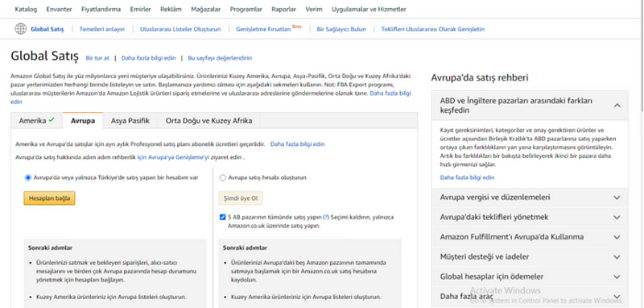Open the Katalog menu
This screenshot has width=644, height=308.
(26, 9)
